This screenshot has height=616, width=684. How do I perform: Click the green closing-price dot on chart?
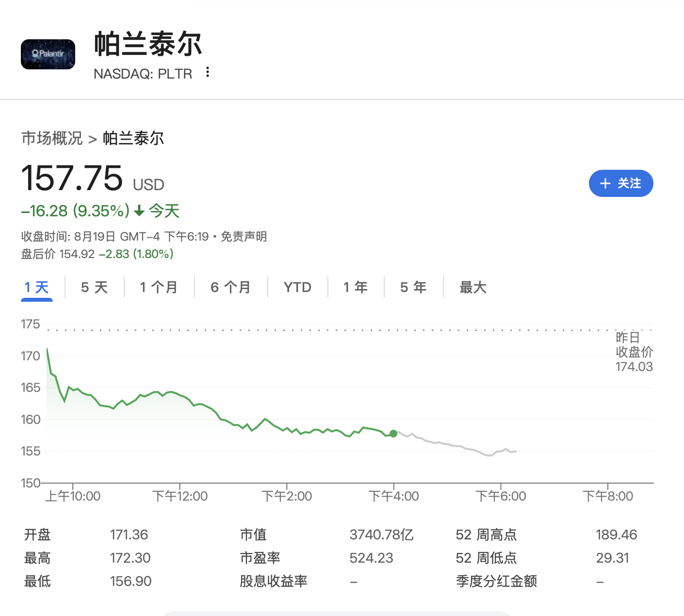pyautogui.click(x=393, y=434)
